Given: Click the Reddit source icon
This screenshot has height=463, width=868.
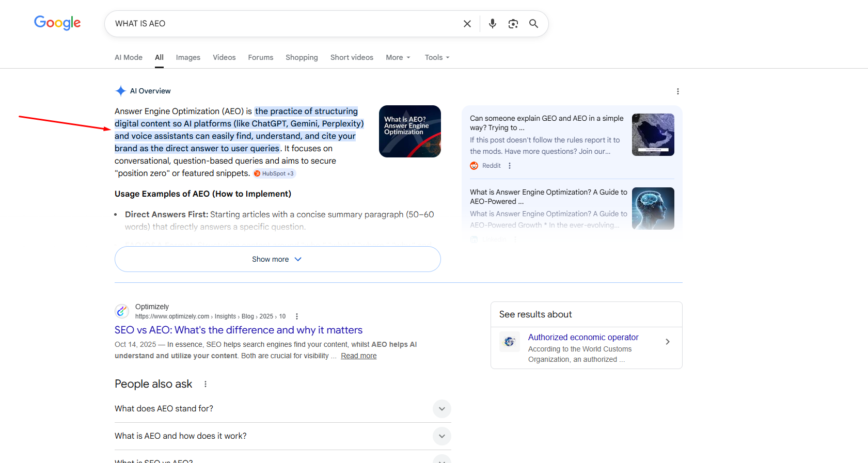Looking at the screenshot, I should pos(474,166).
